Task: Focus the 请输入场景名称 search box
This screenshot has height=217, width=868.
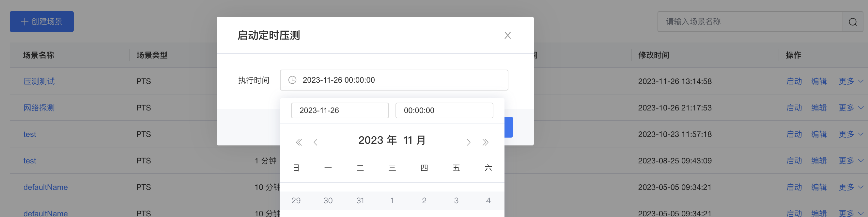Action: click(750, 22)
